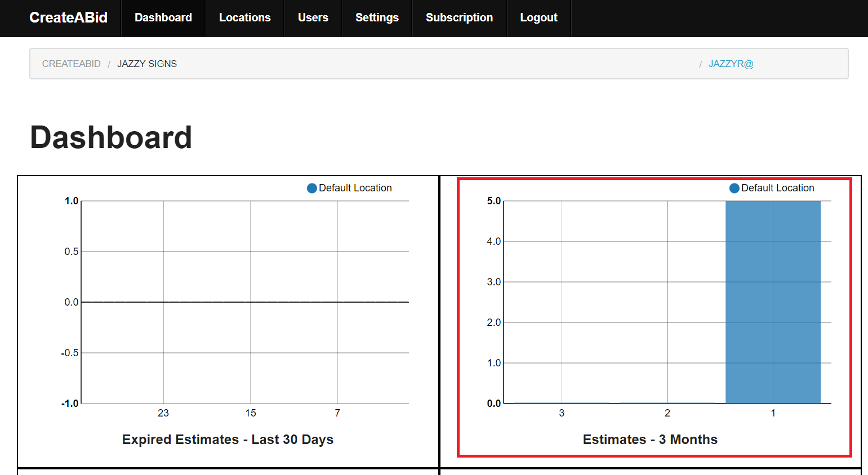Go to the Locations menu
This screenshot has height=475, width=868.
pyautogui.click(x=245, y=18)
